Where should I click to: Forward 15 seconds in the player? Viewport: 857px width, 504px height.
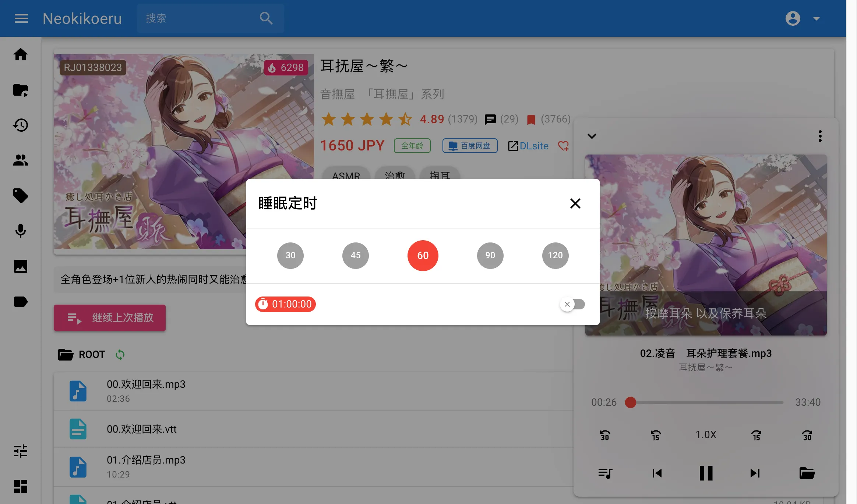pyautogui.click(x=756, y=435)
